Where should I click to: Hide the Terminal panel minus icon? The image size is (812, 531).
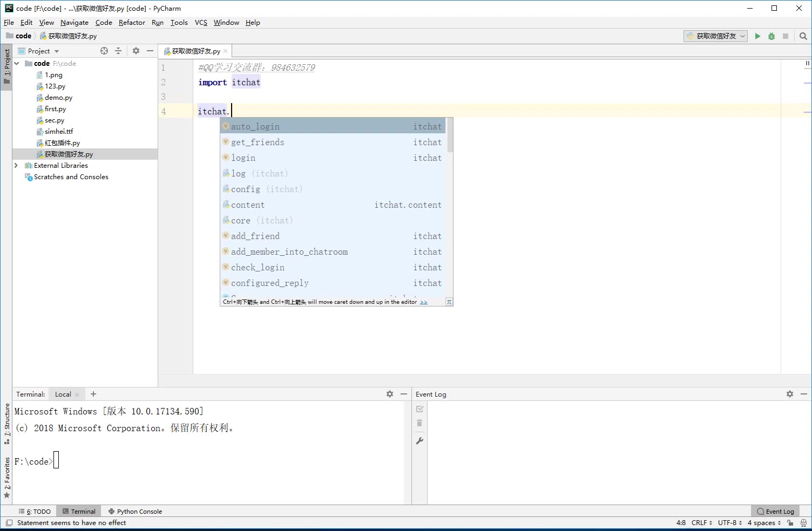point(404,394)
